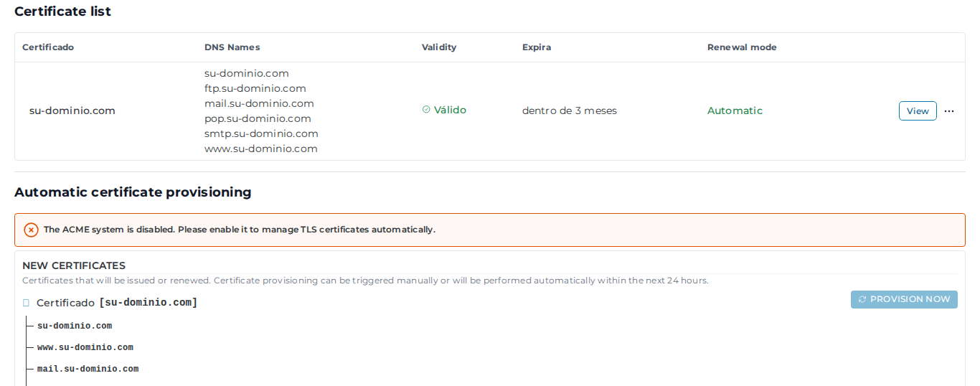This screenshot has height=386, width=980.
Task: Click the Renewal mode column header
Action: [742, 47]
